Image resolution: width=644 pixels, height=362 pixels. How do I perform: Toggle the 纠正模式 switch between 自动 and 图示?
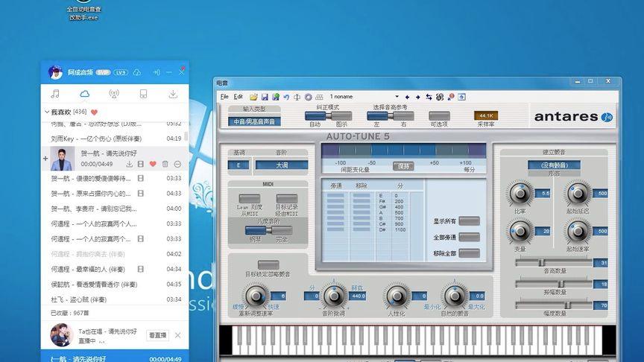coord(328,115)
